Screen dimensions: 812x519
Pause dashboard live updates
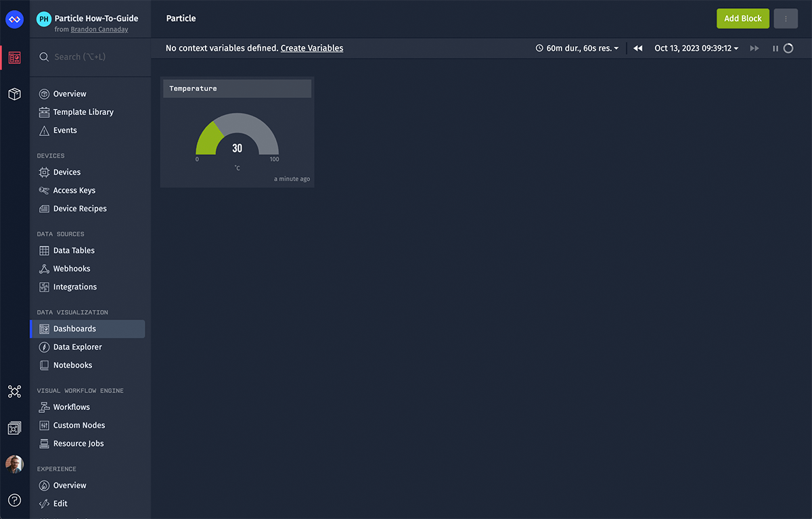(775, 49)
